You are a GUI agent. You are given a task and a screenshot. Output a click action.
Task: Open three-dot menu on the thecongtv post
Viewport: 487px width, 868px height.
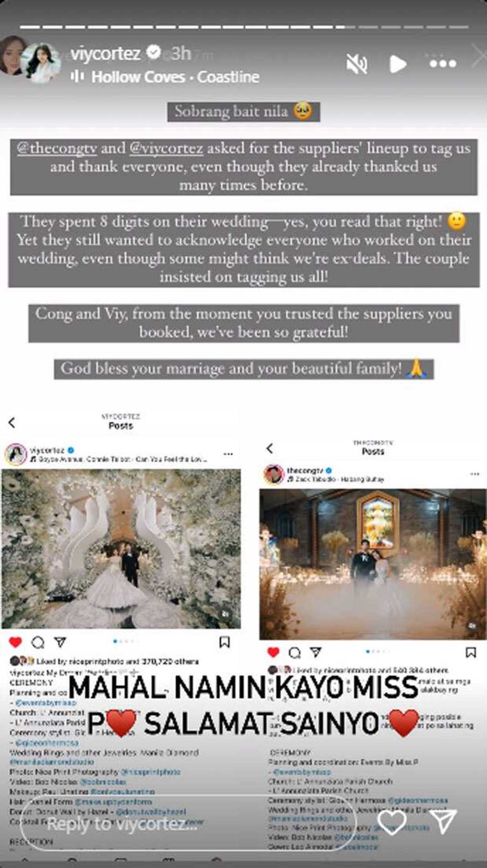coord(474,474)
